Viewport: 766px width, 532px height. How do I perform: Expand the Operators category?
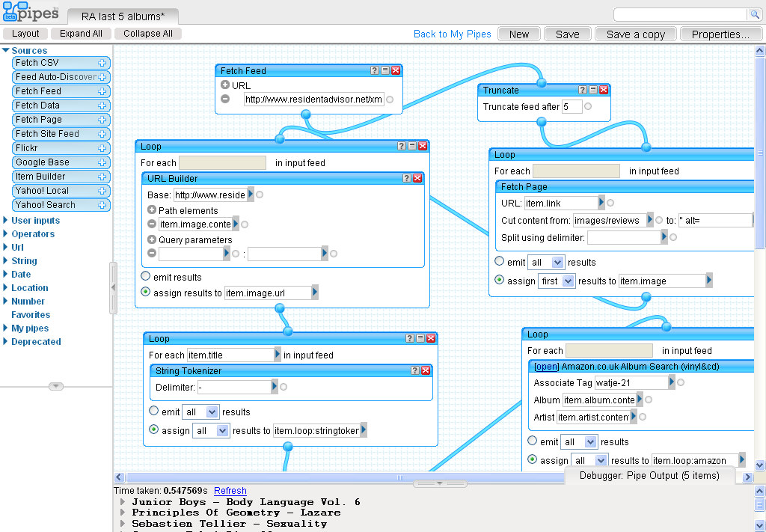(5, 233)
